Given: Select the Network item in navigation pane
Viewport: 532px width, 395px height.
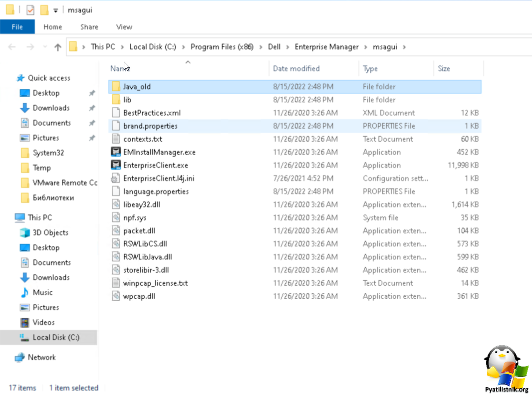Looking at the screenshot, I should pos(41,357).
